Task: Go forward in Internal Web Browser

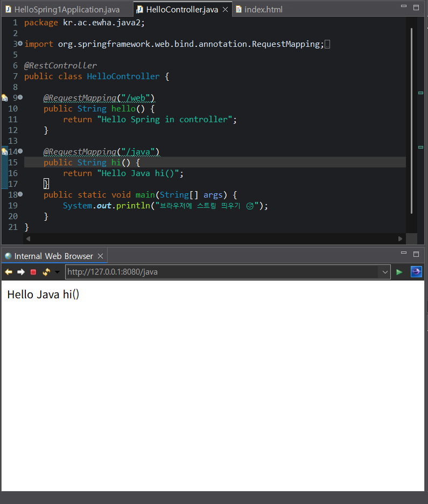Action: [x=21, y=272]
